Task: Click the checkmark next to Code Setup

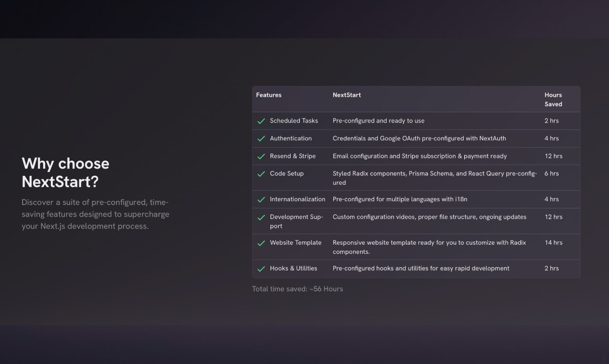Action: 261,174
